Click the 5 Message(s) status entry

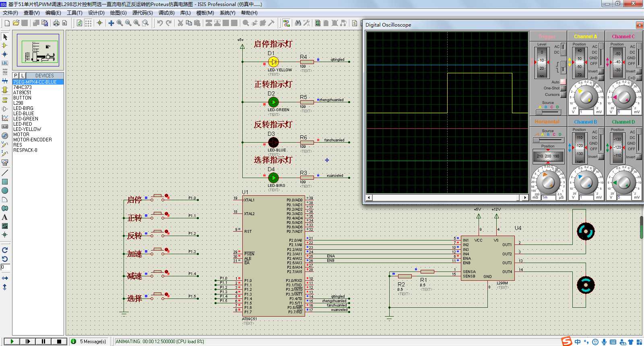coord(89,342)
